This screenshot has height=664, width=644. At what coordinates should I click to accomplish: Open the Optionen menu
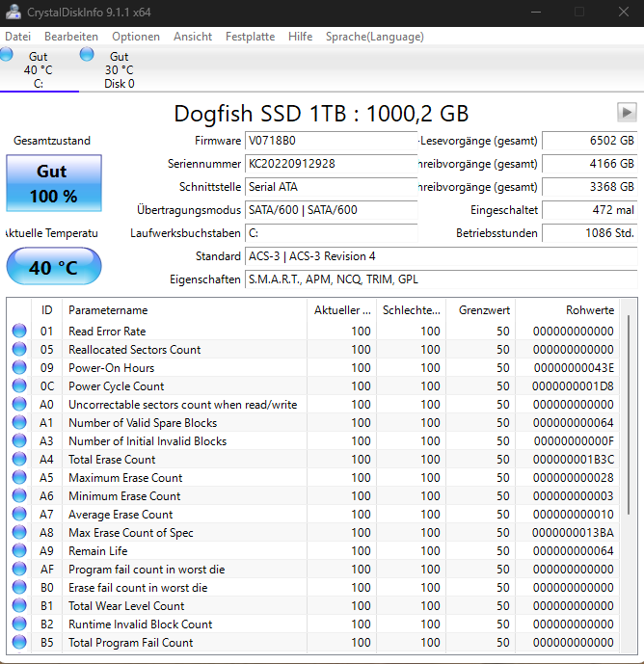pos(136,37)
